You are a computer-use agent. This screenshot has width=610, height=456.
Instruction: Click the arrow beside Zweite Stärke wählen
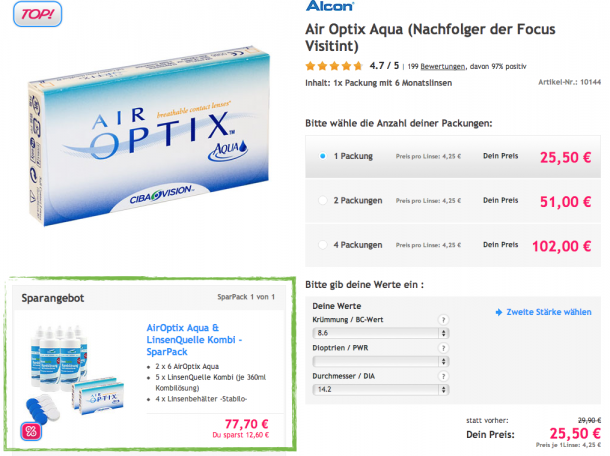click(x=499, y=312)
